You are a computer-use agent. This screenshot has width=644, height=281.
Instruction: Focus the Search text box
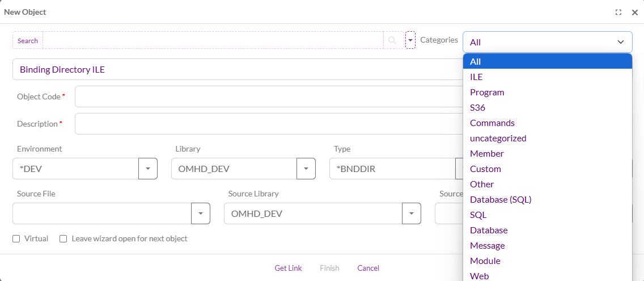click(x=213, y=40)
